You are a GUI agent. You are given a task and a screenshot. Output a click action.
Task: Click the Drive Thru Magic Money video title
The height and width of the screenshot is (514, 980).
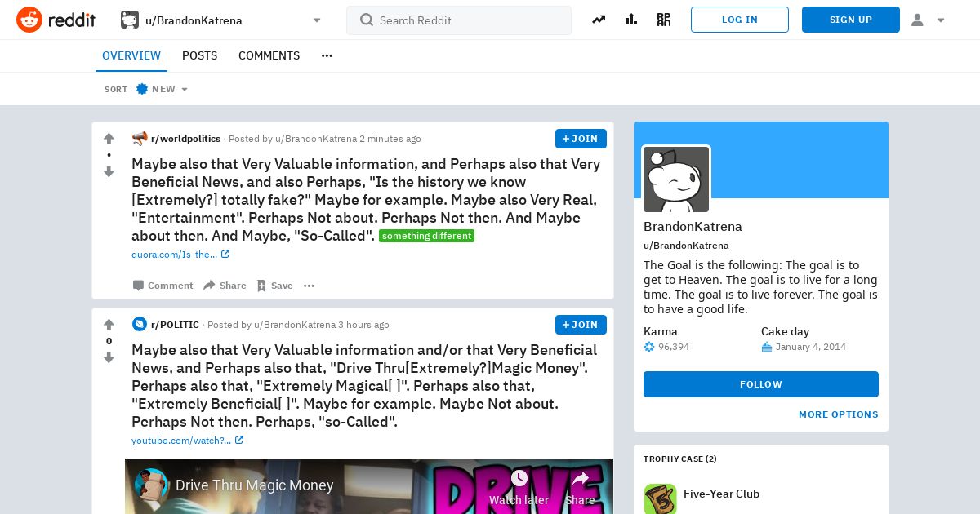[x=254, y=485]
